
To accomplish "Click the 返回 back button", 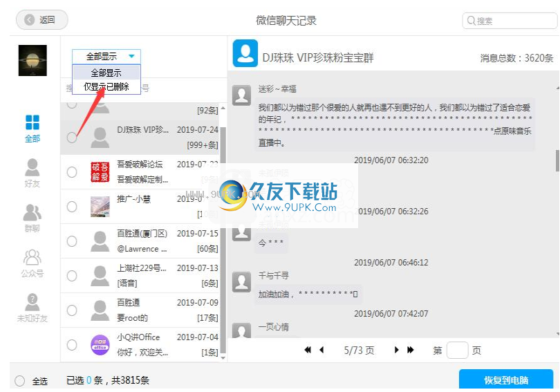I will (x=41, y=19).
